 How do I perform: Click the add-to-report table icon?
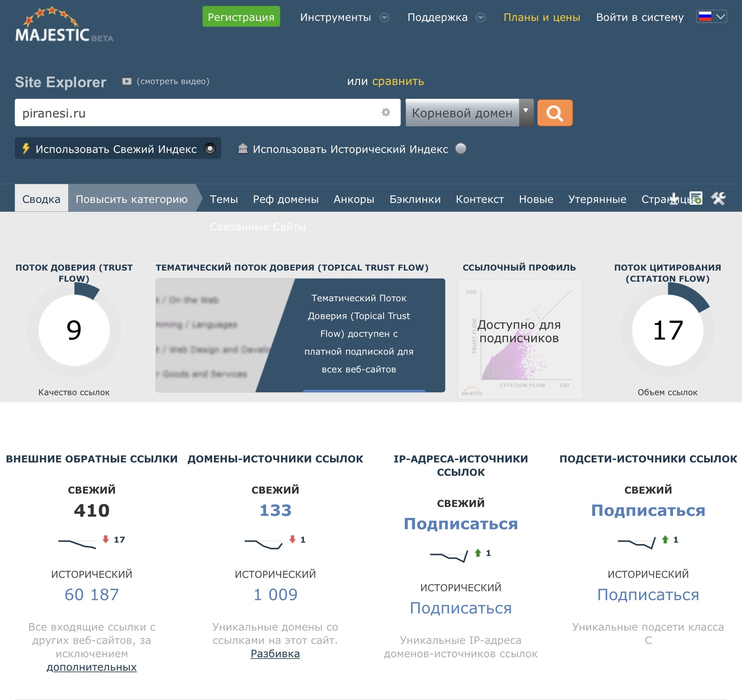pyautogui.click(x=696, y=198)
